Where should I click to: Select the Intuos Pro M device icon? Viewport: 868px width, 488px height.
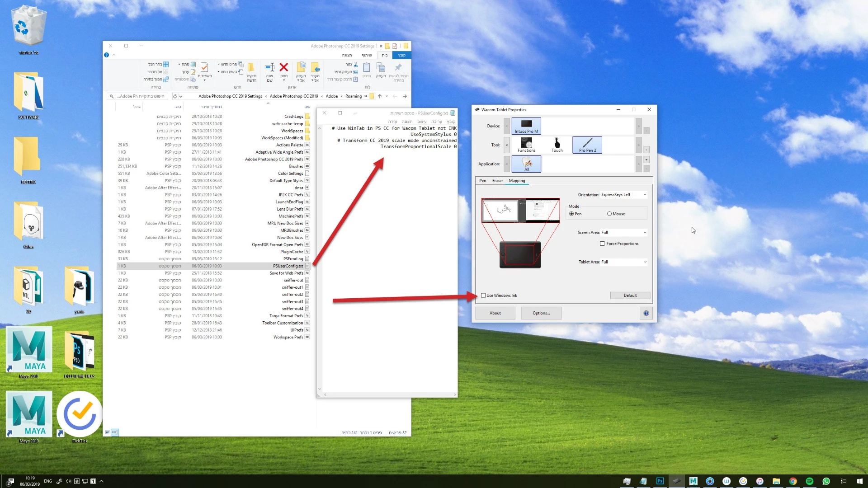tap(526, 126)
